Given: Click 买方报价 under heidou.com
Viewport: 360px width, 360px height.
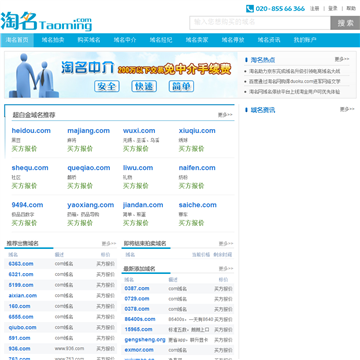Looking at the screenshot, I should [24, 149].
